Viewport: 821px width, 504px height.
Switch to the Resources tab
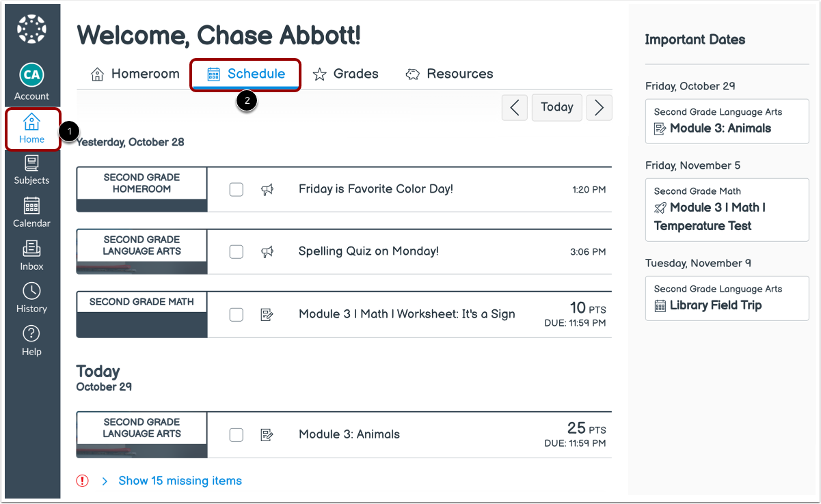[x=449, y=74]
